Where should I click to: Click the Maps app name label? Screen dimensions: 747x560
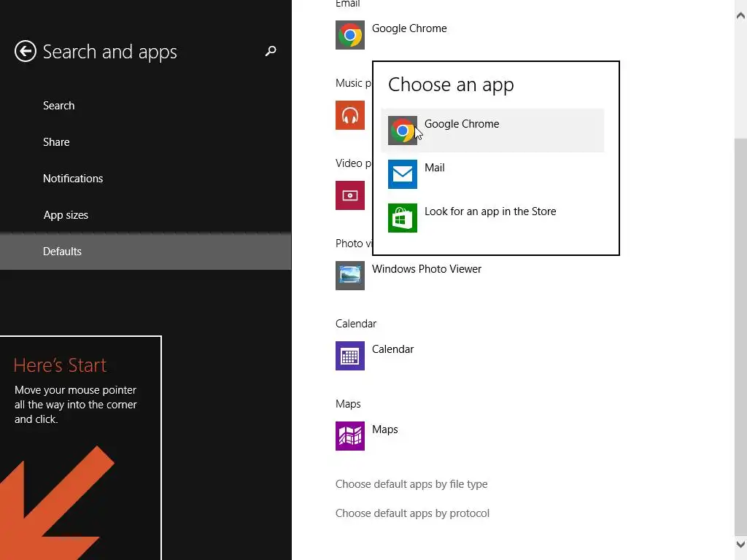click(x=384, y=429)
